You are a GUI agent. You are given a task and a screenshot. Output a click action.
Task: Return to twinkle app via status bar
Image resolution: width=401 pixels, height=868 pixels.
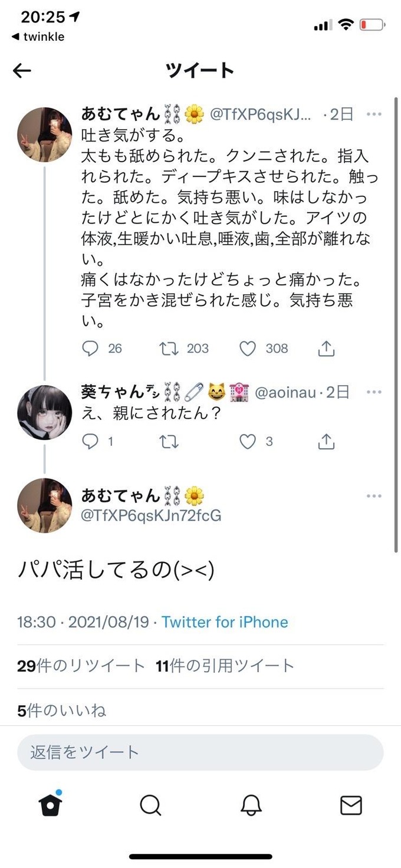click(38, 37)
